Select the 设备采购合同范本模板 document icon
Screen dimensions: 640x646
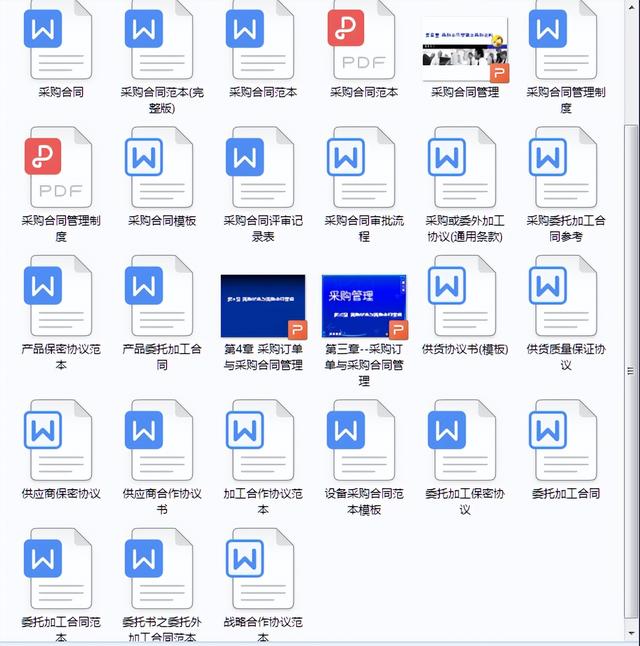pos(361,440)
